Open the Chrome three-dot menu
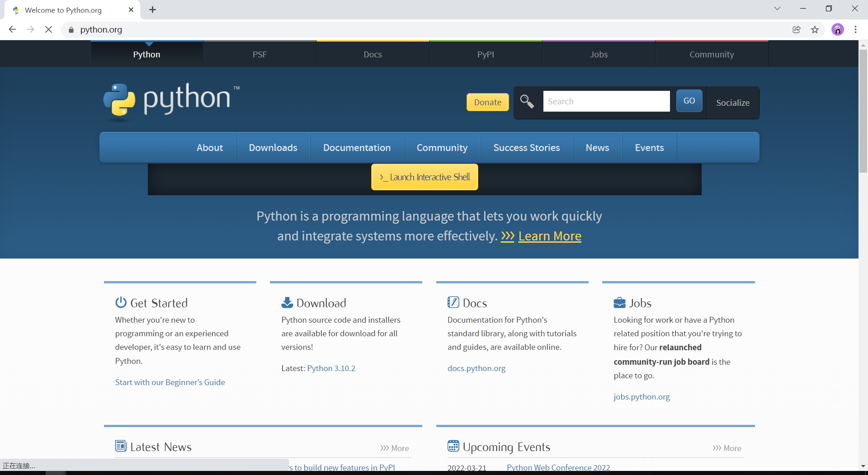The height and width of the screenshot is (475, 868). [855, 29]
